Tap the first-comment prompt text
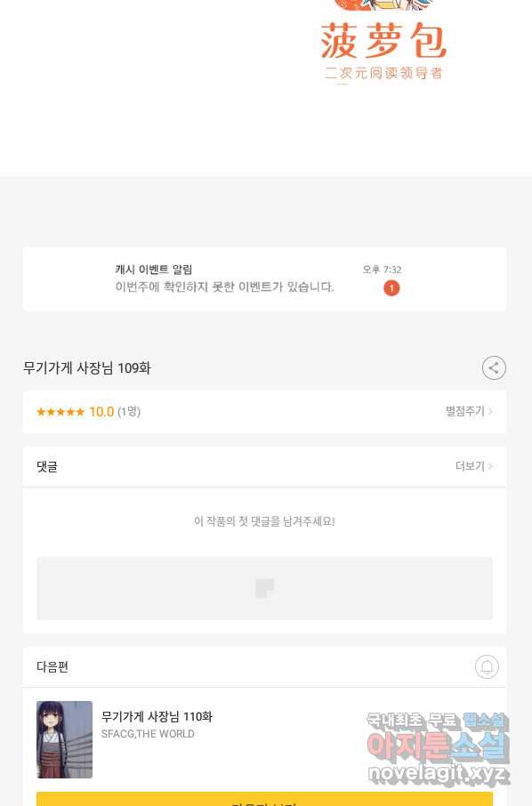Screen dimensions: 532x806 265,521
